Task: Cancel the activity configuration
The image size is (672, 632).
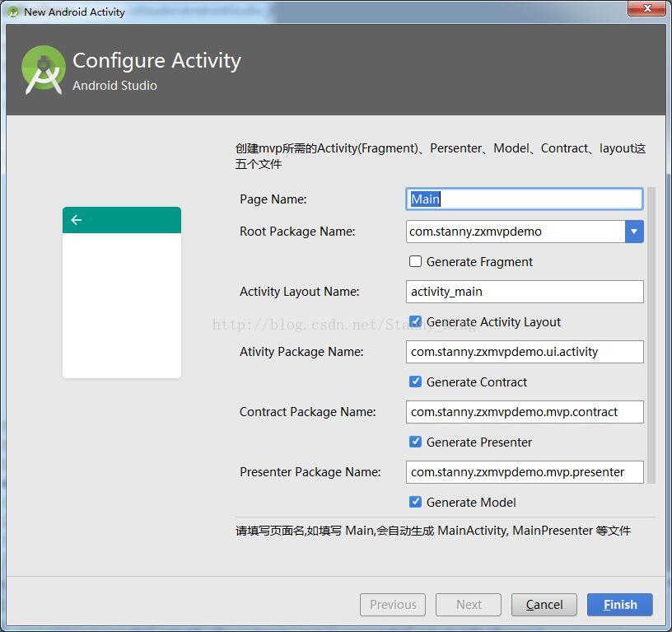Action: 544,605
